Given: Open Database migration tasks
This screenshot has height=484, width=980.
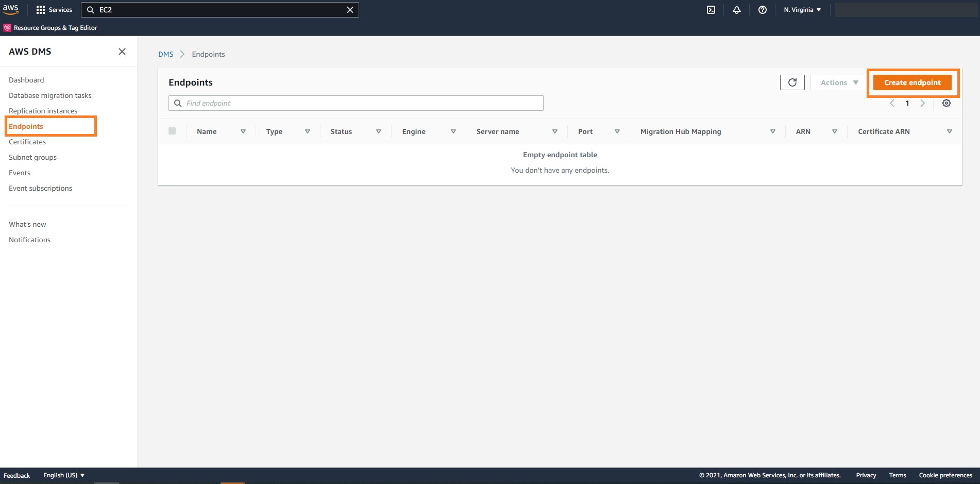Looking at the screenshot, I should click(50, 95).
